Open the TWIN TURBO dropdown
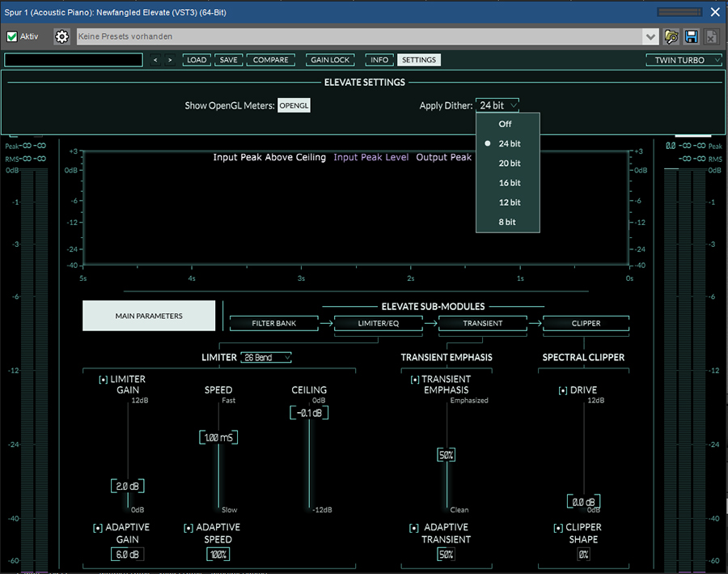This screenshot has height=574, width=728. pos(684,60)
